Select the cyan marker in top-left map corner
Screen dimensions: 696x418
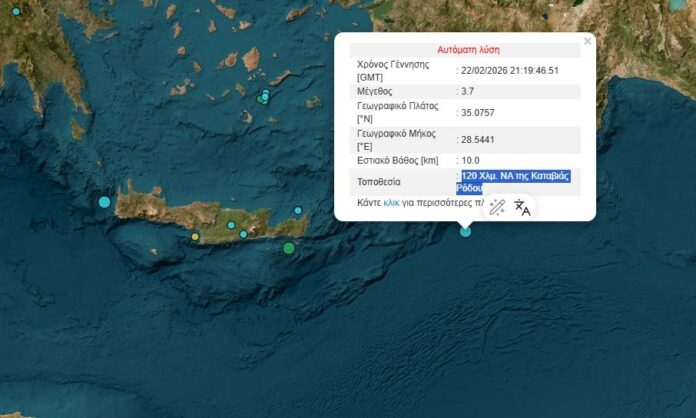15,11
